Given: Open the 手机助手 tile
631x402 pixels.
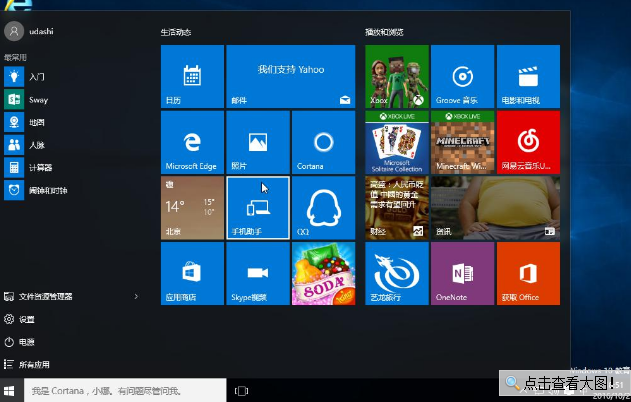Looking at the screenshot, I should (258, 208).
